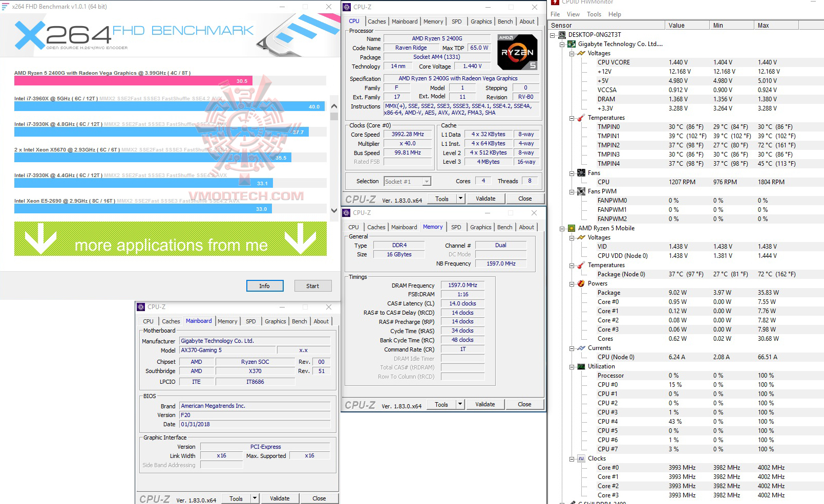Click the Info button in x264 benchmark
The image size is (824, 504).
(264, 286)
